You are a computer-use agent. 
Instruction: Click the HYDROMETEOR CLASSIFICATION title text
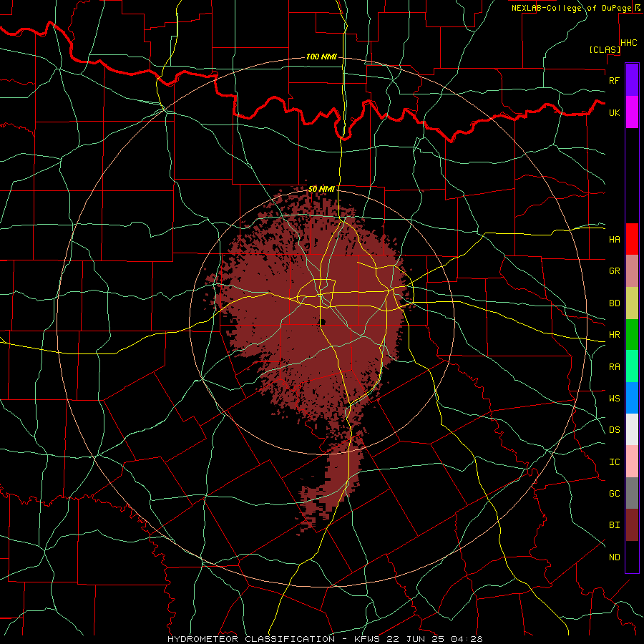[251, 639]
